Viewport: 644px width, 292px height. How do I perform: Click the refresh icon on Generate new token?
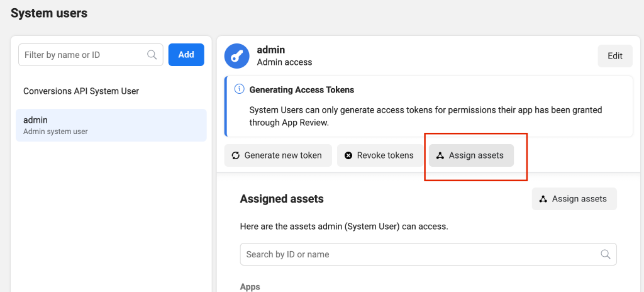(x=236, y=155)
